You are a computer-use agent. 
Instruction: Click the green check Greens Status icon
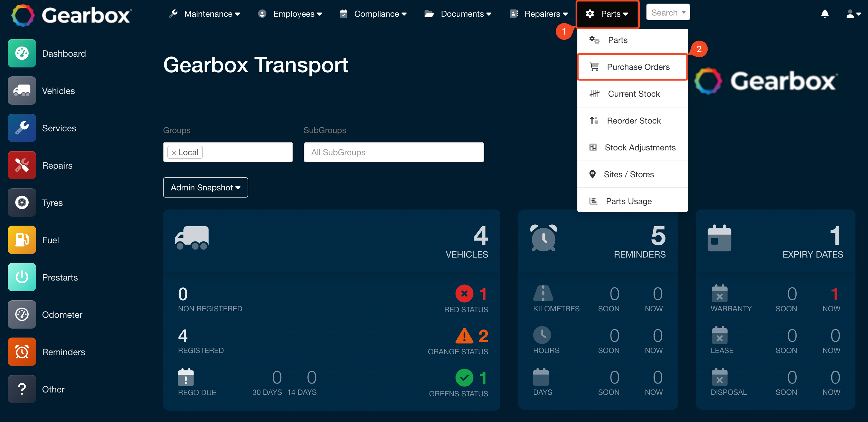click(464, 378)
